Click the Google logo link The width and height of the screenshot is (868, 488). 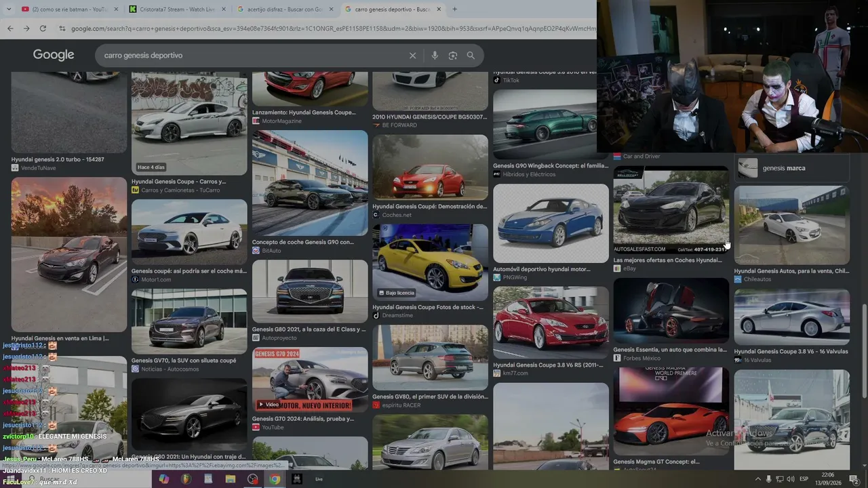coord(54,55)
